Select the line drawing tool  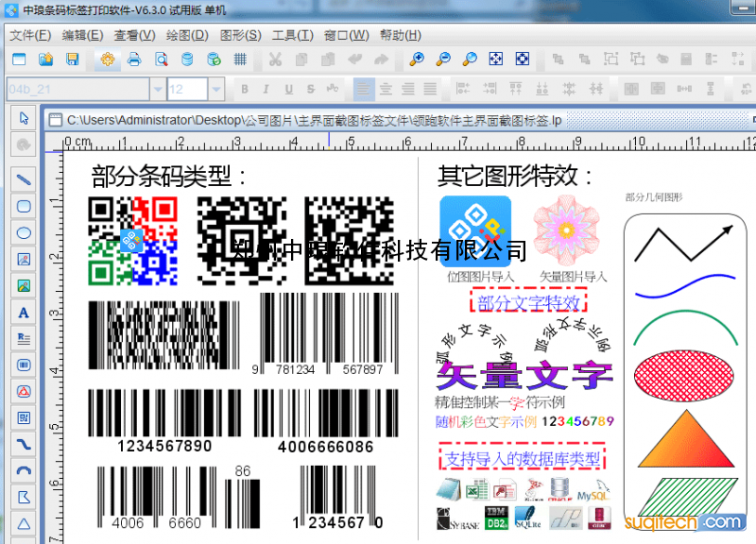[x=24, y=180]
